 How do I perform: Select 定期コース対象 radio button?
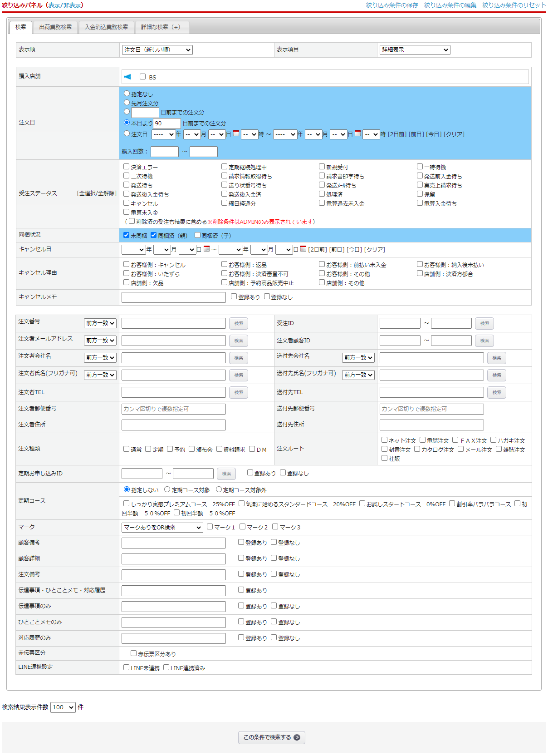click(167, 489)
